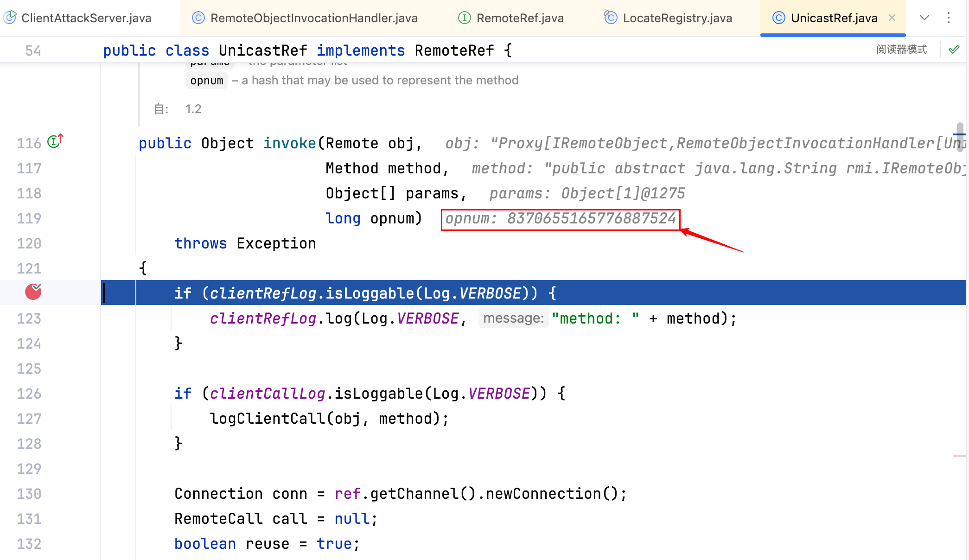This screenshot has width=969, height=560.
Task: Click the message parameter hint on line 123
Action: [x=513, y=318]
